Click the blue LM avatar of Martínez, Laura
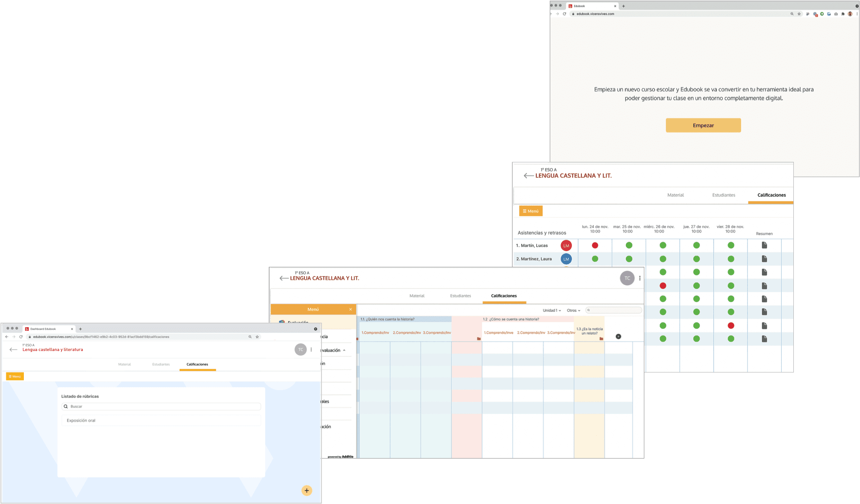 566,259
